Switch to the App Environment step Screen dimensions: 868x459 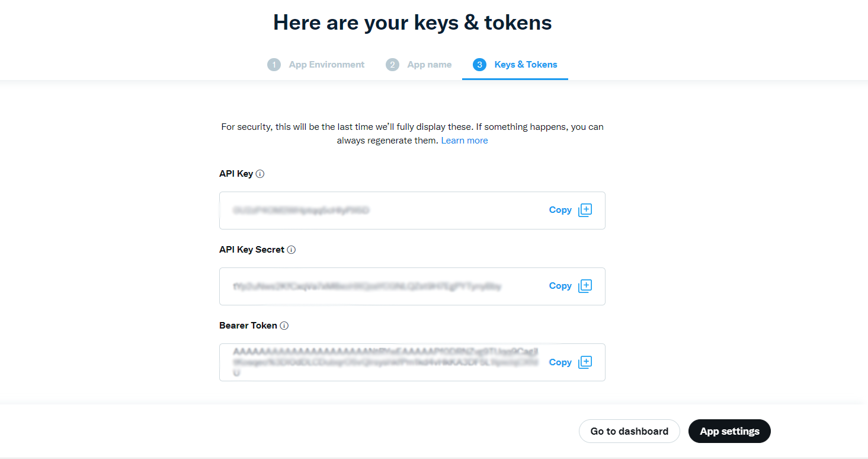coord(326,64)
